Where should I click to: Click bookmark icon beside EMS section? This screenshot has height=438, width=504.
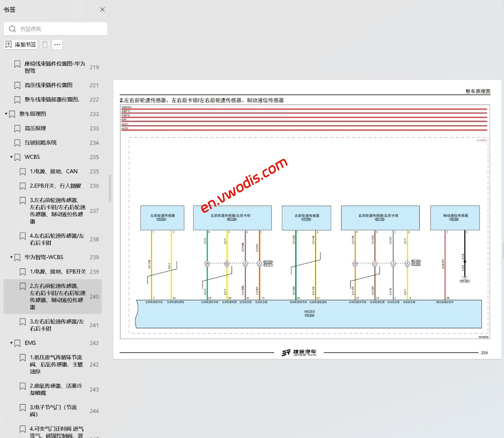tap(17, 343)
